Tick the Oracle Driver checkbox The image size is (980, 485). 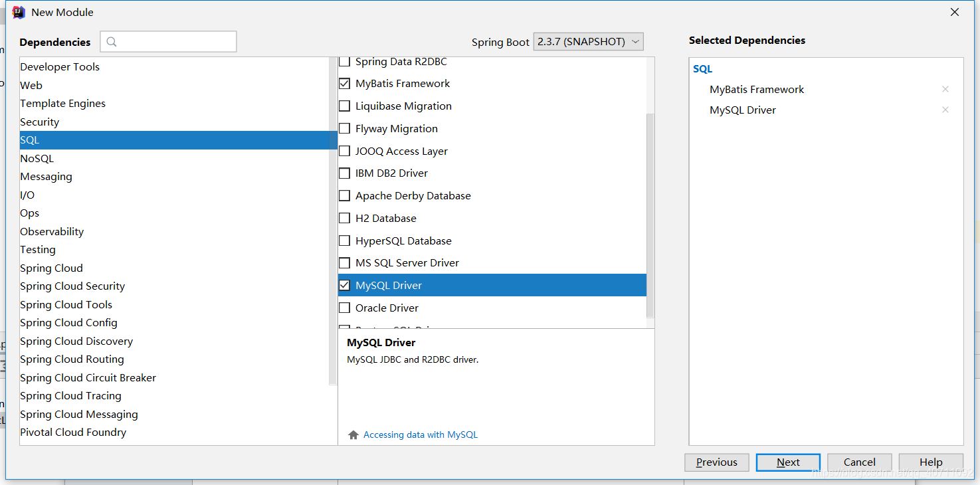pos(344,308)
